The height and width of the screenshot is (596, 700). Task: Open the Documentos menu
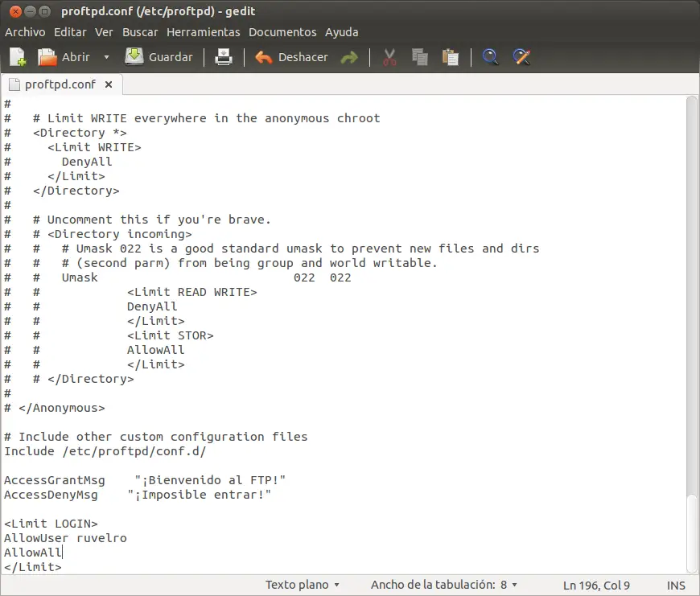tap(282, 32)
